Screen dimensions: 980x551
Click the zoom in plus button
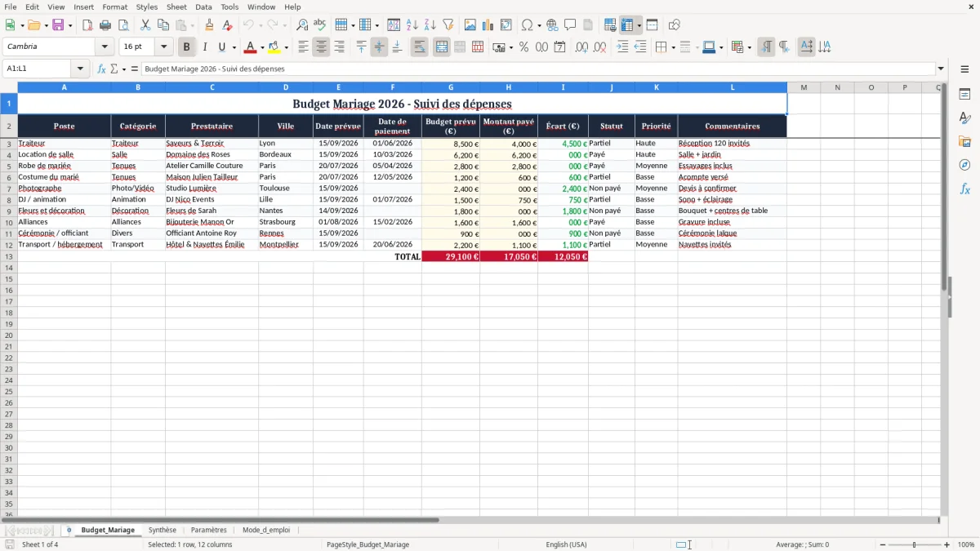point(947,544)
